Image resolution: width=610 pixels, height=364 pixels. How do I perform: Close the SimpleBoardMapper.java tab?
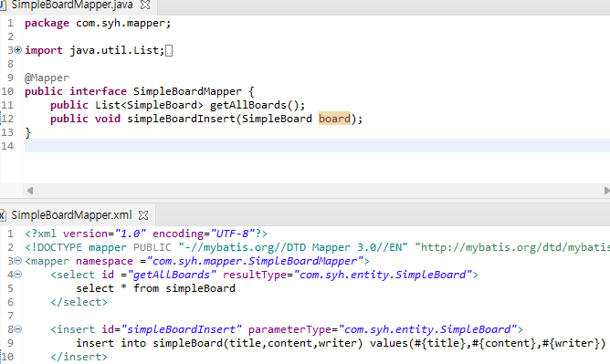145,5
